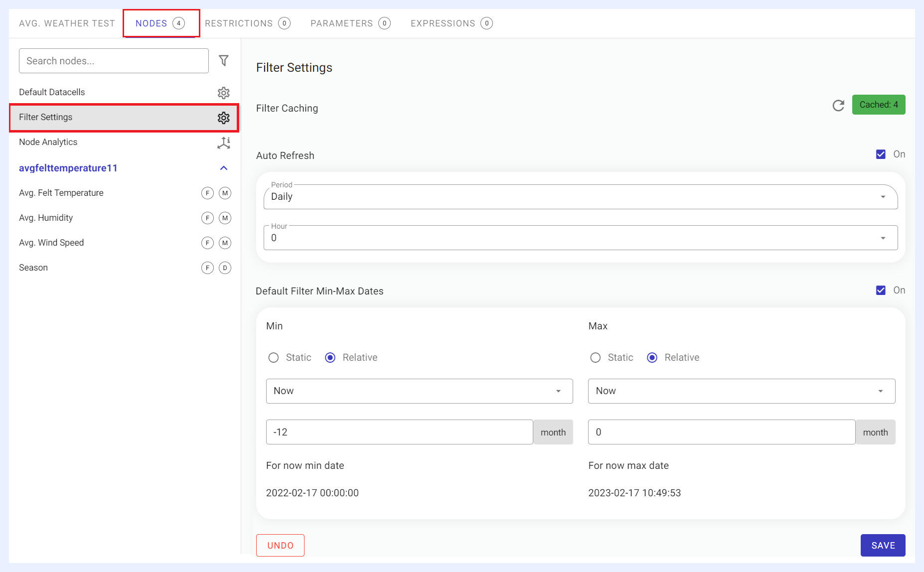Select the Nodes tab
This screenshot has height=572, width=924.
click(x=160, y=23)
